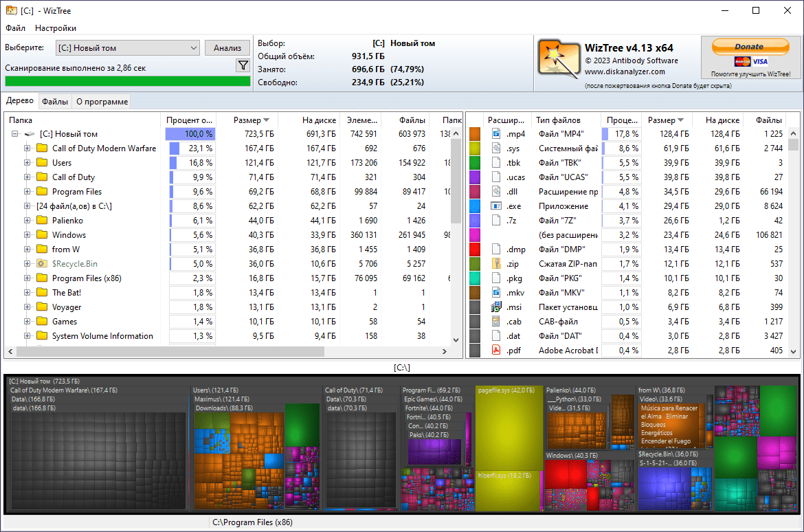Switch to the Дерево tab
Image resolution: width=804 pixels, height=532 pixels.
pos(20,100)
